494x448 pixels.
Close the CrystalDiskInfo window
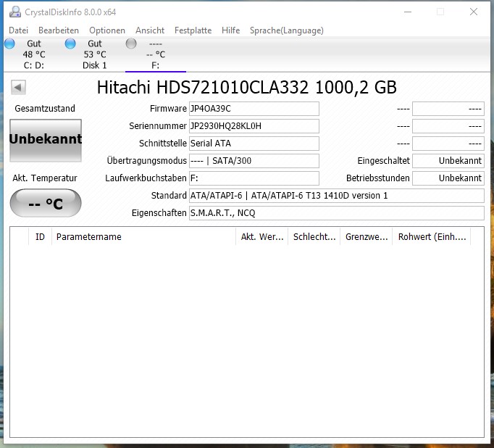point(474,12)
